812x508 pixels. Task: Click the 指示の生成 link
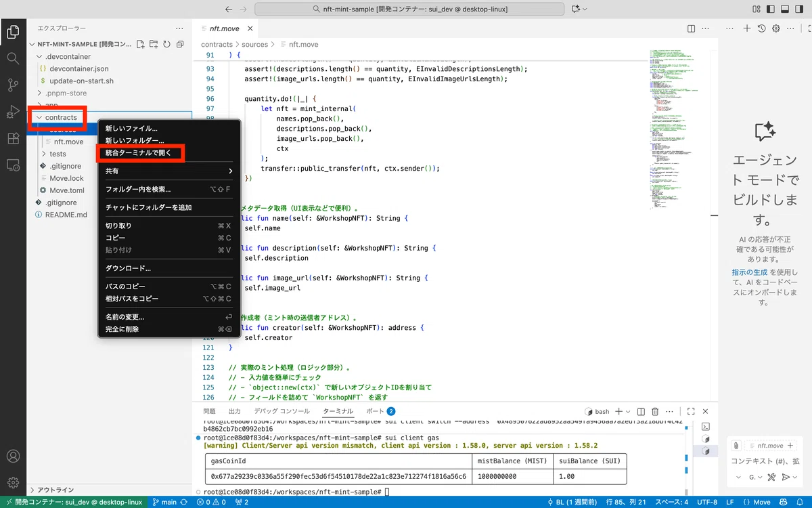click(750, 272)
